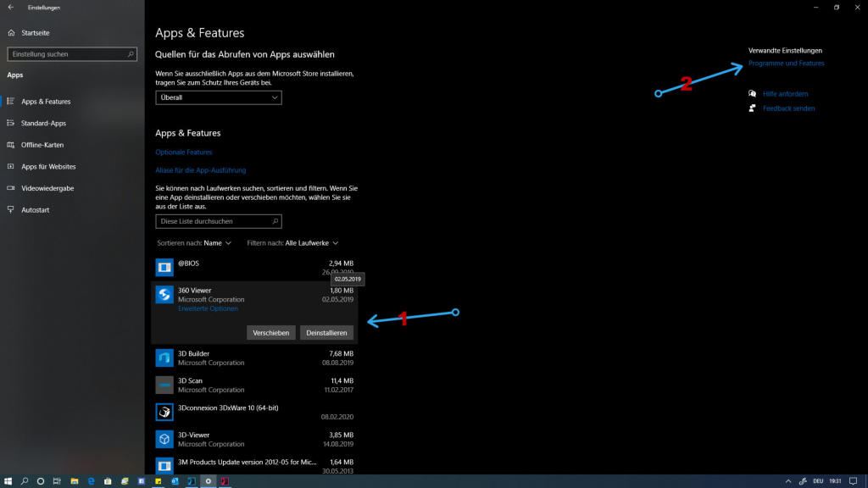Open 'Erweiterte Optionen' for 360 Viewer
The image size is (868, 488).
209,308
